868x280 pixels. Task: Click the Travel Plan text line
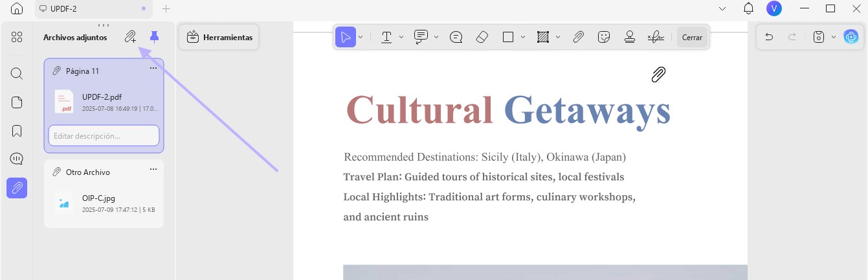click(484, 177)
